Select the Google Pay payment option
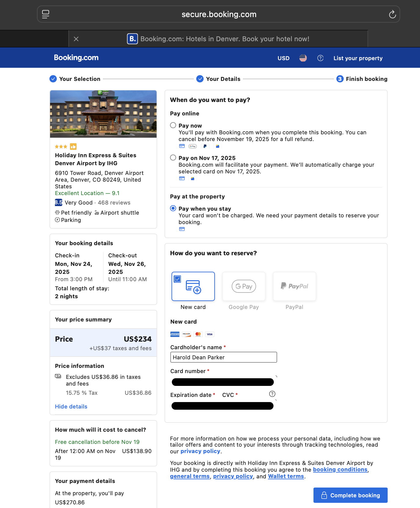 (x=244, y=286)
